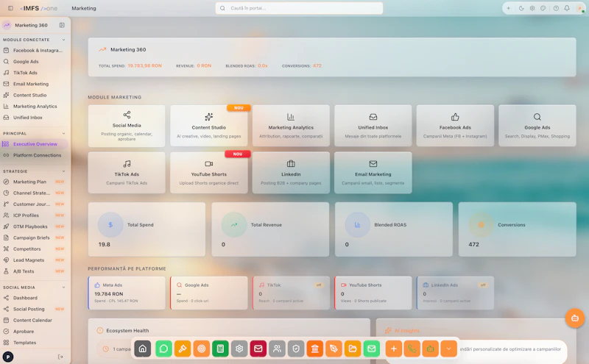Screen dimensions: 589x364
Task: Open the green chat bubble dock icon
Action: click(x=163, y=349)
